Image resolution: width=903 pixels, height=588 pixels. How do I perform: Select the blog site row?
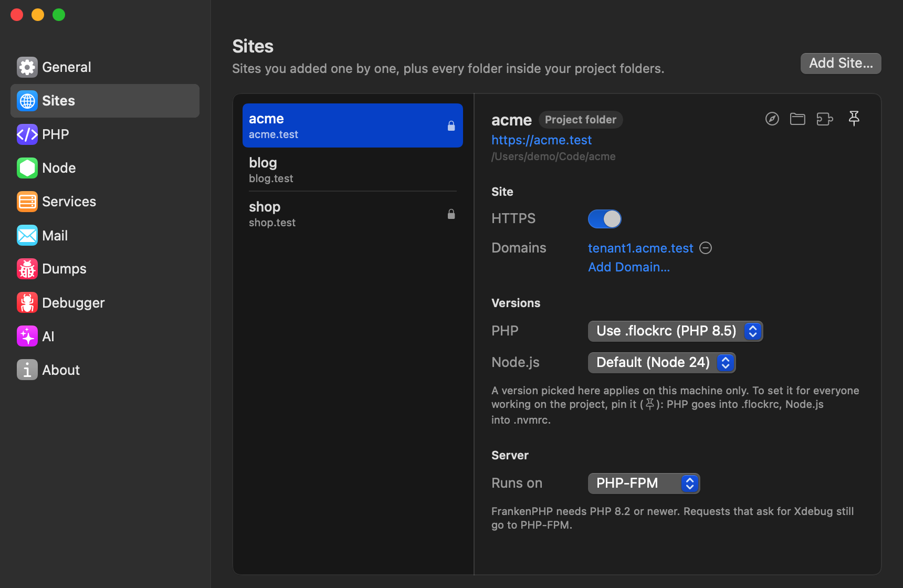[x=353, y=170]
